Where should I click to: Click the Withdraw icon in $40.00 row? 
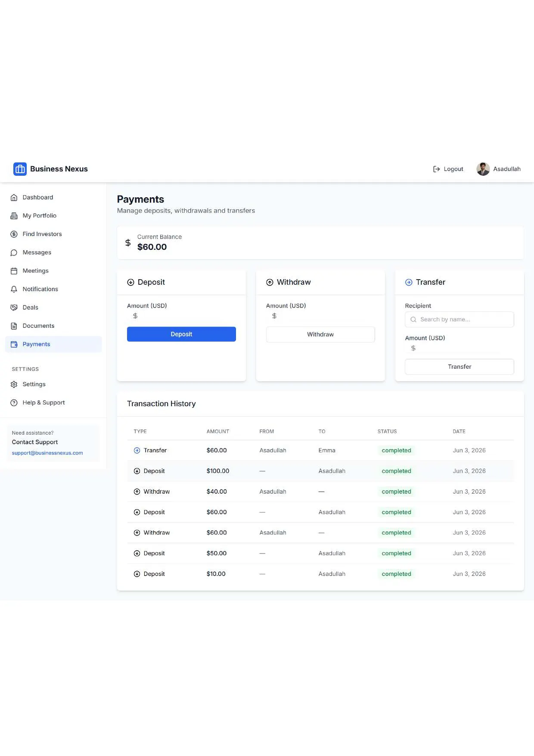click(137, 492)
